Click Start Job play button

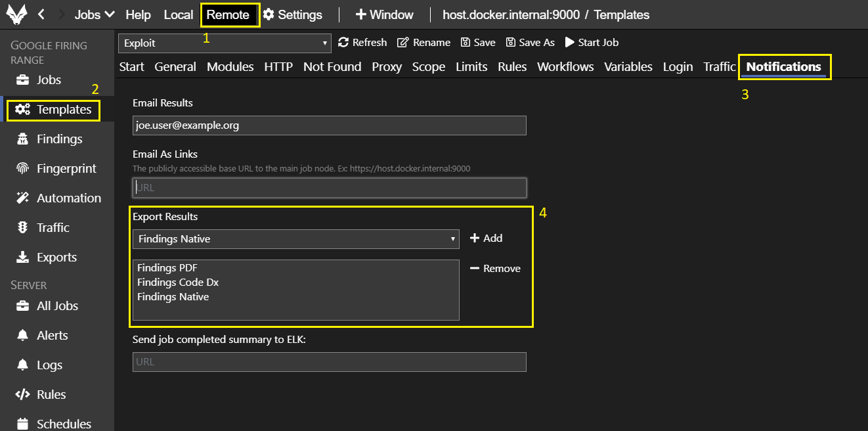point(591,42)
